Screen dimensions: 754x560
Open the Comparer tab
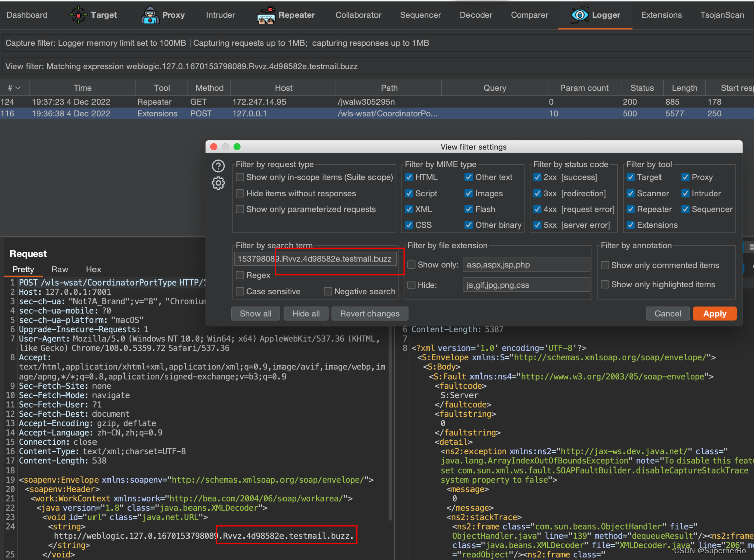click(x=530, y=15)
